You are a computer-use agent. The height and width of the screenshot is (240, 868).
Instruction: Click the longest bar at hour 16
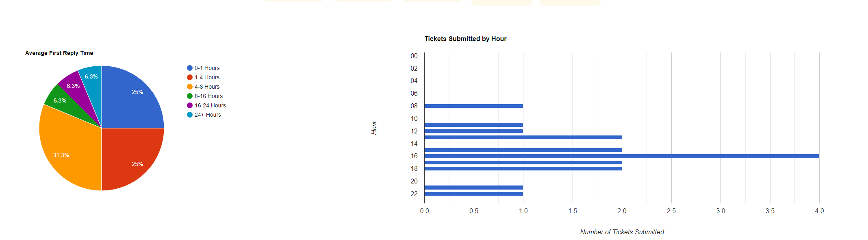[x=622, y=156]
